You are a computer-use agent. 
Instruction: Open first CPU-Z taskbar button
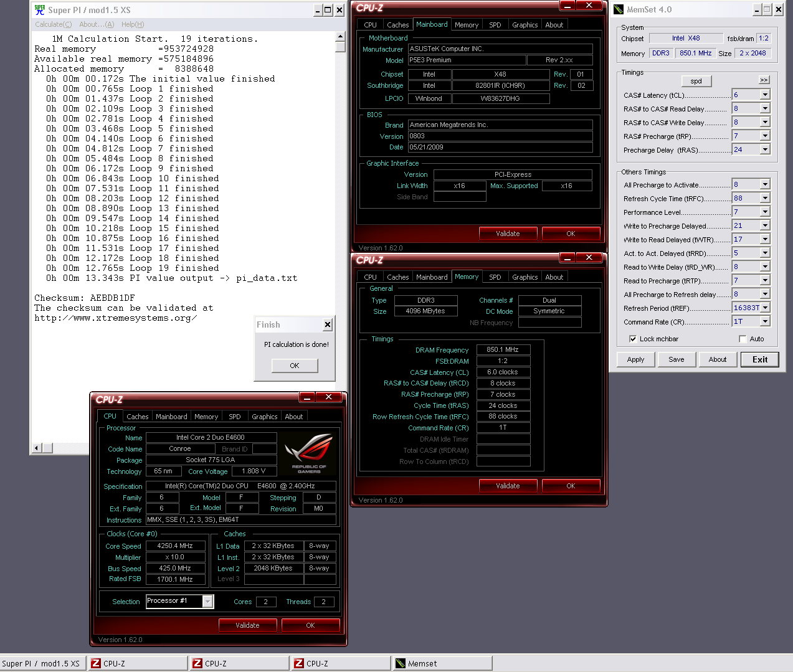138,663
